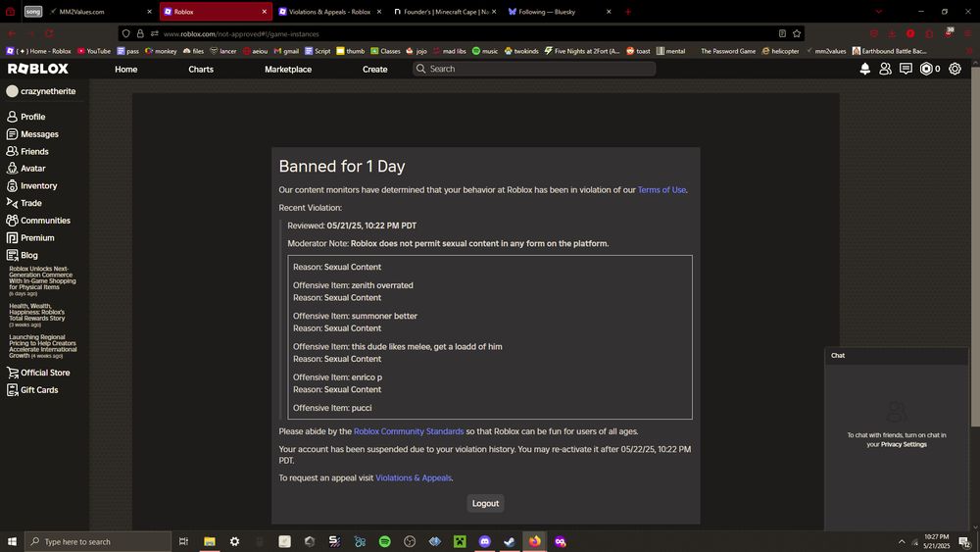This screenshot has width=980, height=552.
Task: Go back to the previous page
Action: [12, 33]
